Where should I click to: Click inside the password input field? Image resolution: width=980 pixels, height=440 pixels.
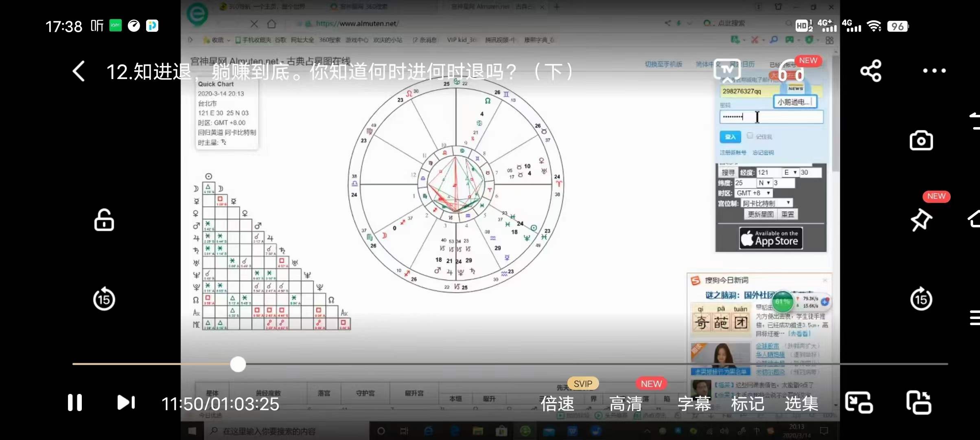(x=771, y=117)
